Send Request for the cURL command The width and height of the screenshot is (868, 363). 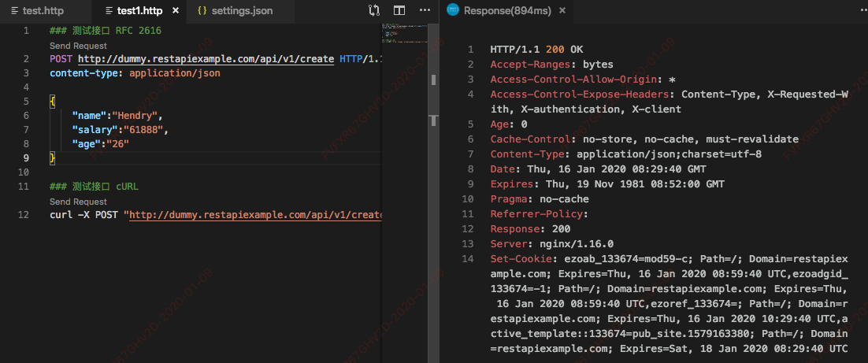(78, 202)
